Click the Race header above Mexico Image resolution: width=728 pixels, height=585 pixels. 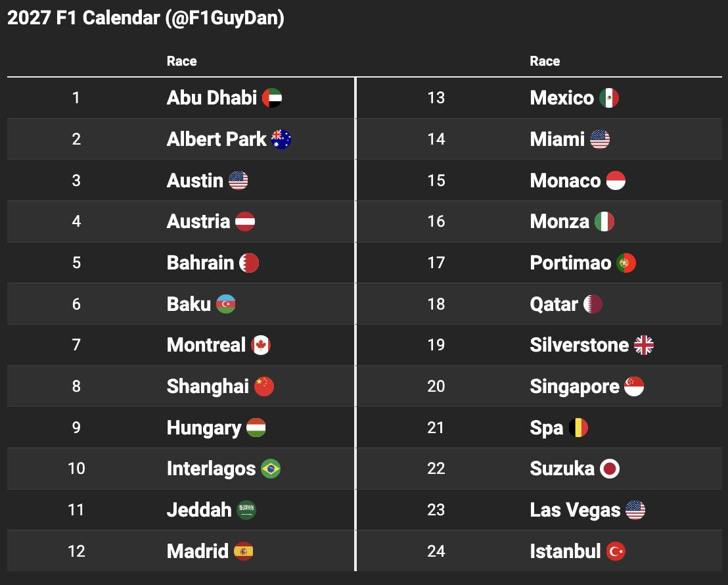pos(545,61)
